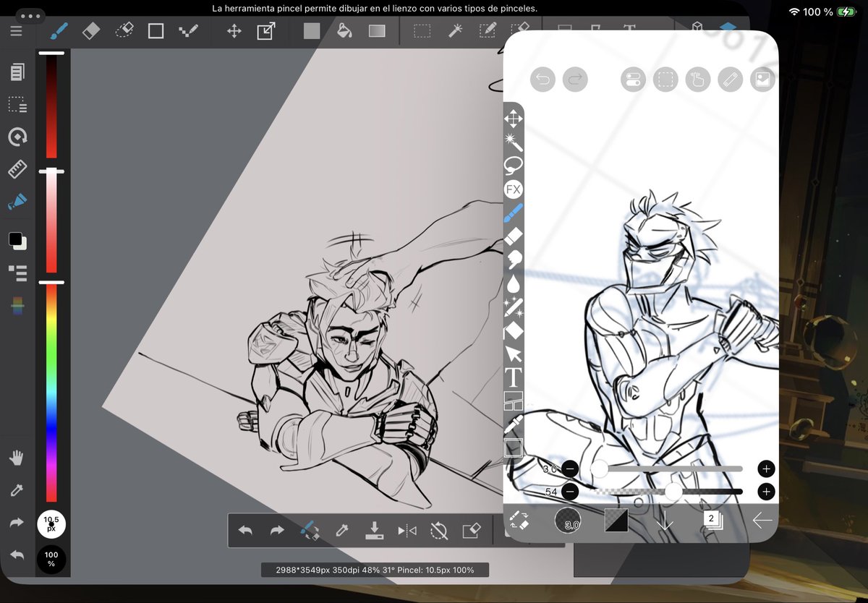Select the Bucket fill tool in MediBang

[x=345, y=31]
